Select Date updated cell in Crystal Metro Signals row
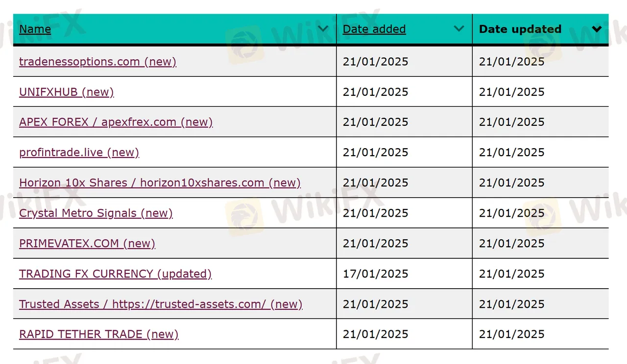The width and height of the screenshot is (627, 364). tap(541, 213)
